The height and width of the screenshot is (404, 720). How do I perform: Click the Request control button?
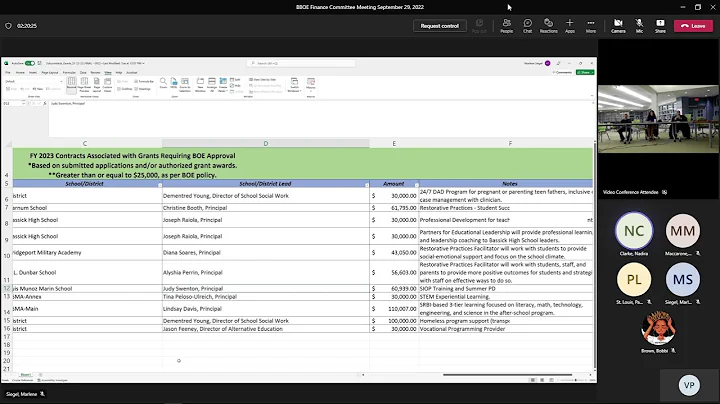439,26
